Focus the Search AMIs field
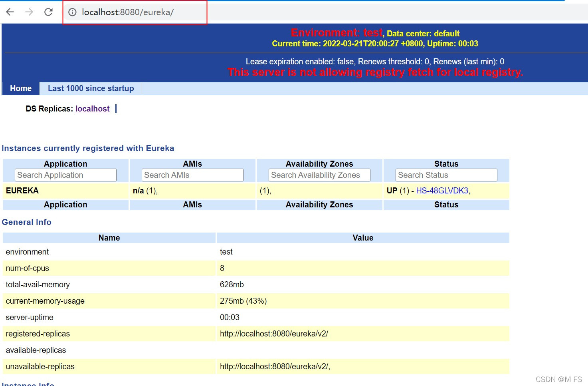Viewport: 588px width, 386px height. point(192,175)
